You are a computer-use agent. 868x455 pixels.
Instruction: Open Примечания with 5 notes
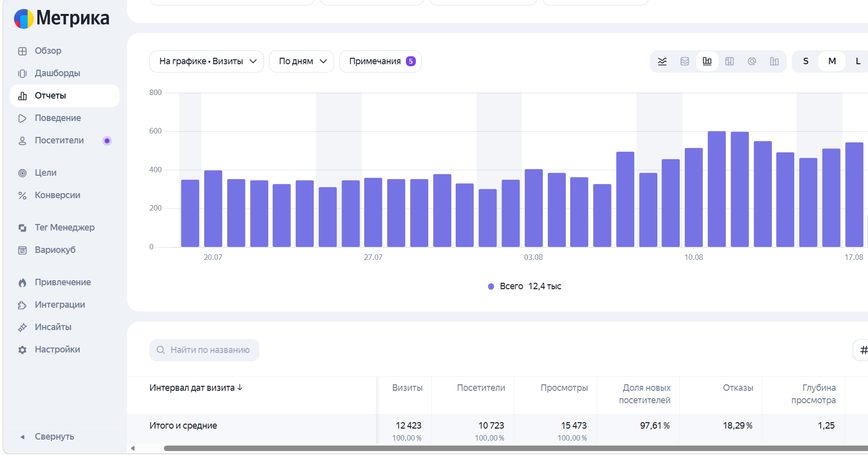380,61
